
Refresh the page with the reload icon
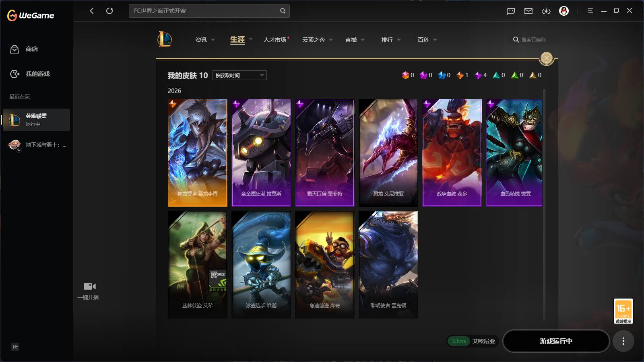pos(109,11)
